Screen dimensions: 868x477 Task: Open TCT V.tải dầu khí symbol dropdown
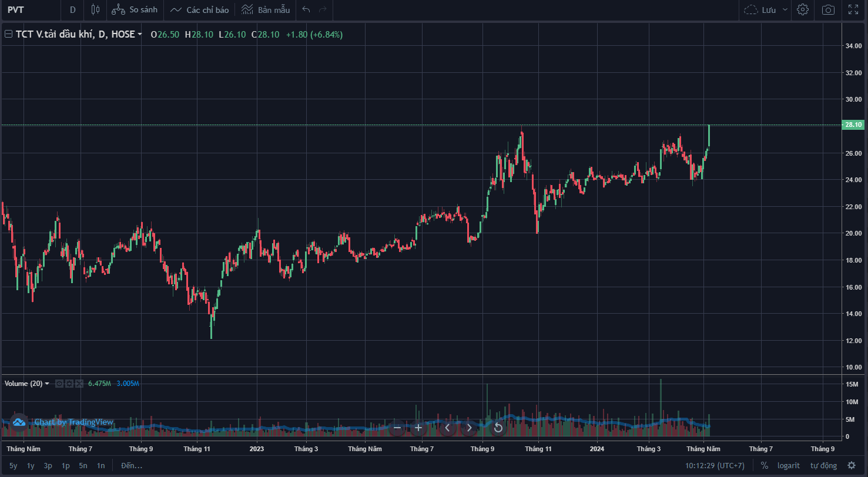(140, 35)
